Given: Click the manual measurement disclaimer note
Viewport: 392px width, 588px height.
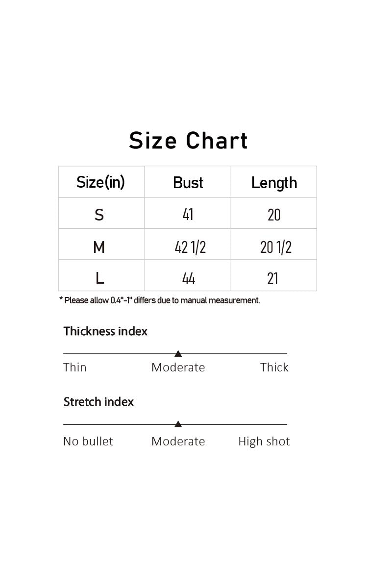Looking at the screenshot, I should [159, 300].
